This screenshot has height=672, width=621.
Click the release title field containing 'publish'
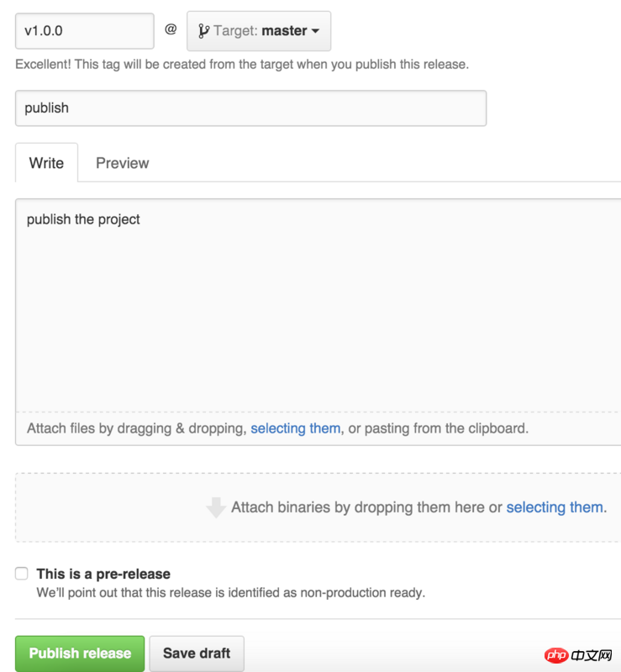tap(251, 108)
